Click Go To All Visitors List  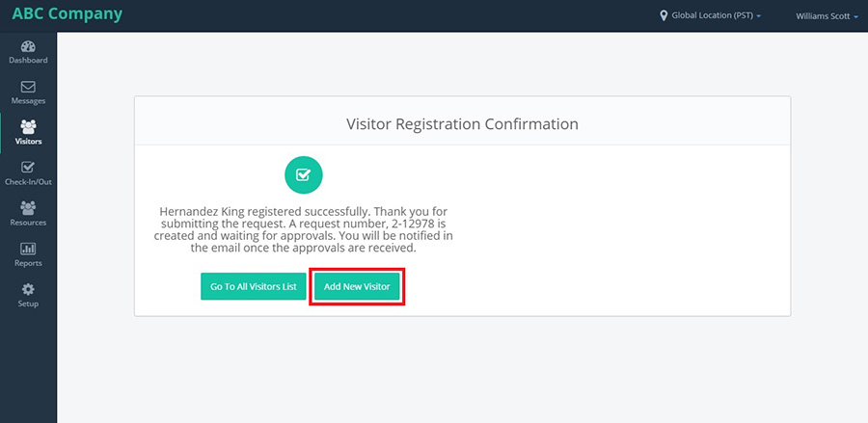254,286
